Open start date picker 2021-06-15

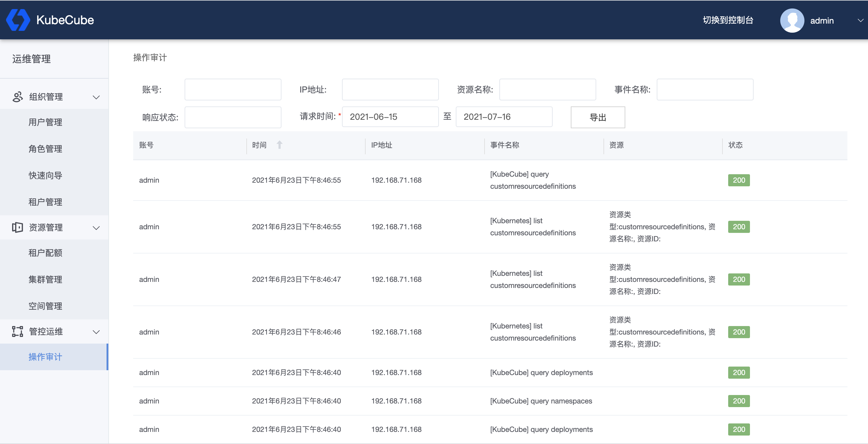pyautogui.click(x=390, y=117)
